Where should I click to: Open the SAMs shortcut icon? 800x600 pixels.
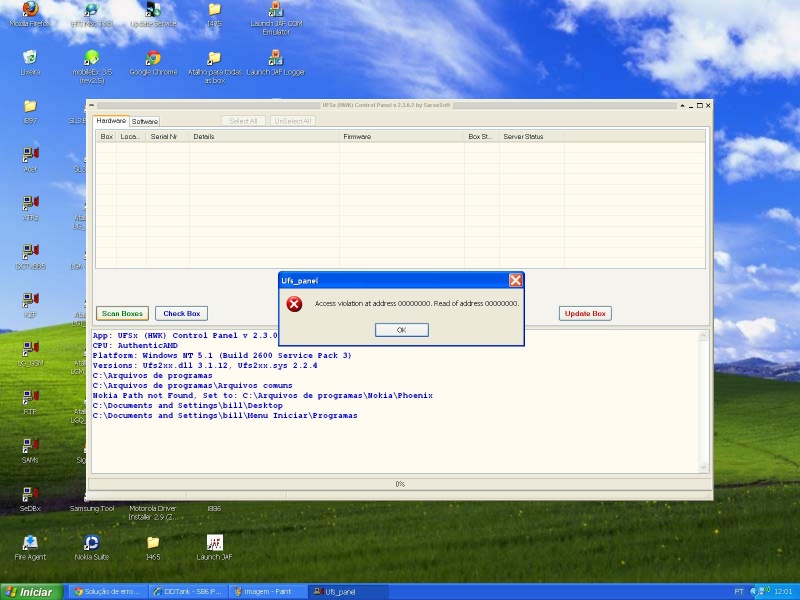pyautogui.click(x=30, y=451)
